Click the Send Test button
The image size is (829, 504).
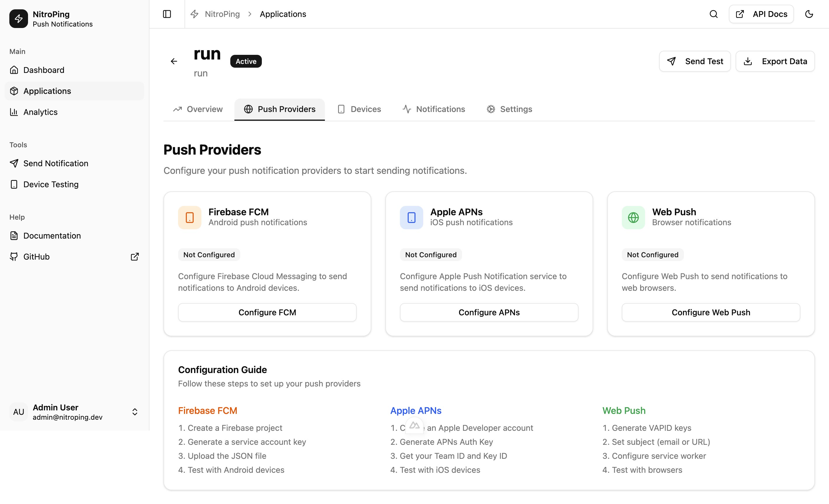pos(695,61)
